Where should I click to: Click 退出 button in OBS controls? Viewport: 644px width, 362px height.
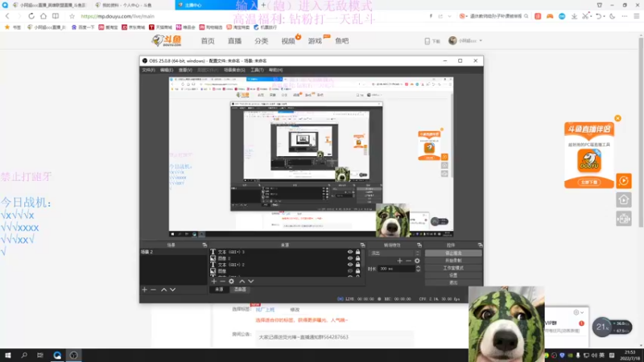[453, 283]
